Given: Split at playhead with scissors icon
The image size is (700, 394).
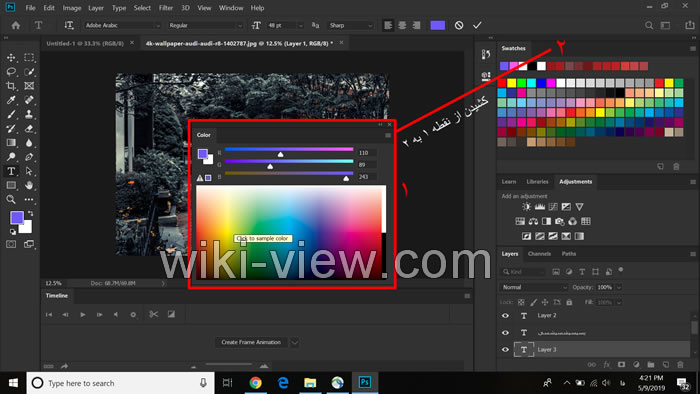Looking at the screenshot, I should tap(154, 315).
